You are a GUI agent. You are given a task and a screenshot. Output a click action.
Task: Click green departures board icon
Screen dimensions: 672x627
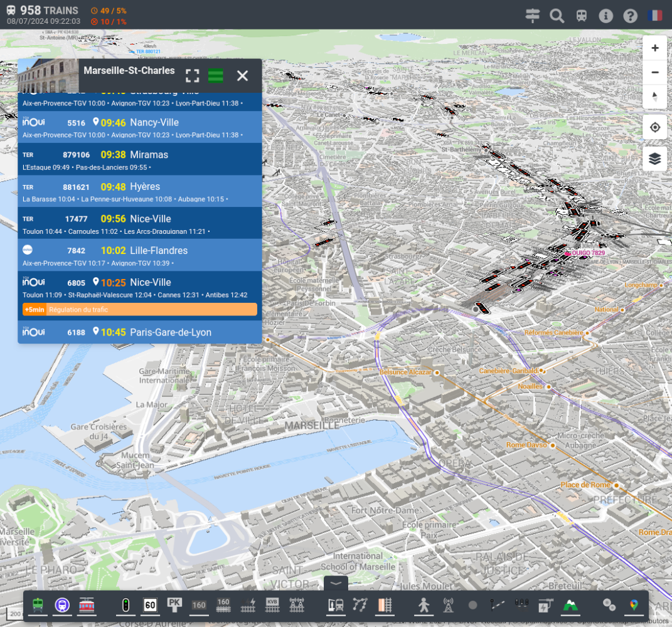coord(216,76)
